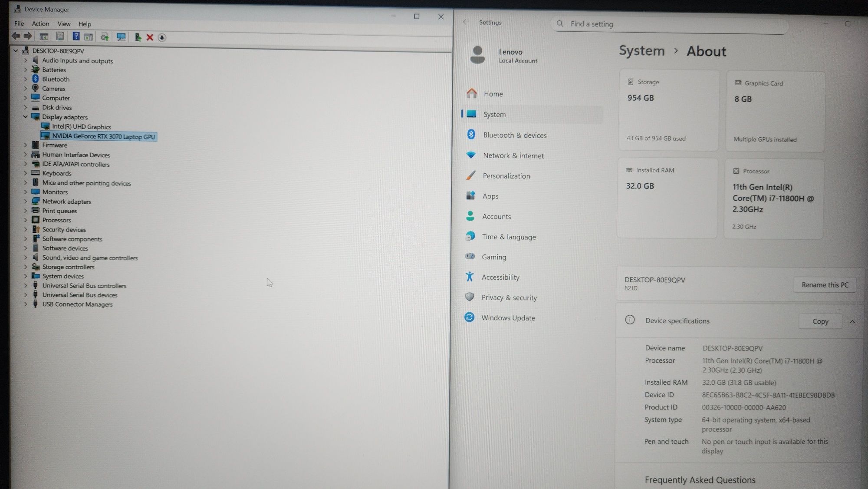Select NVIDIA GeForce RTX 3070 Laptop GPU
This screenshot has width=868, height=489.
pyautogui.click(x=103, y=136)
